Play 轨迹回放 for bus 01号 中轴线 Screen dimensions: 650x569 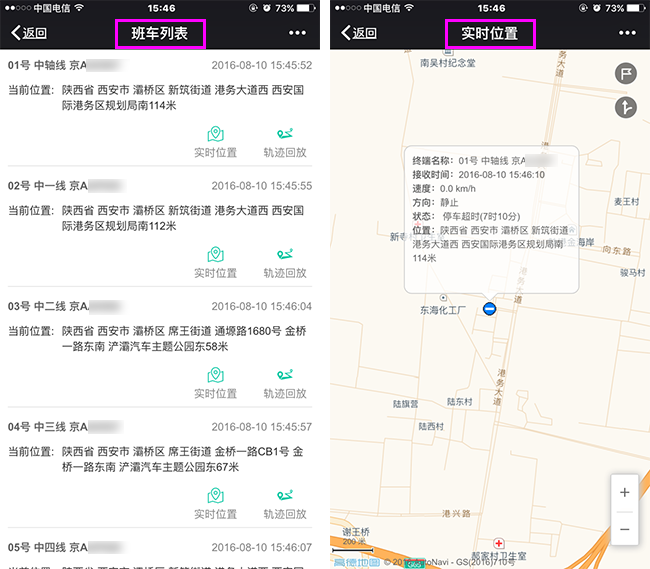[285, 143]
